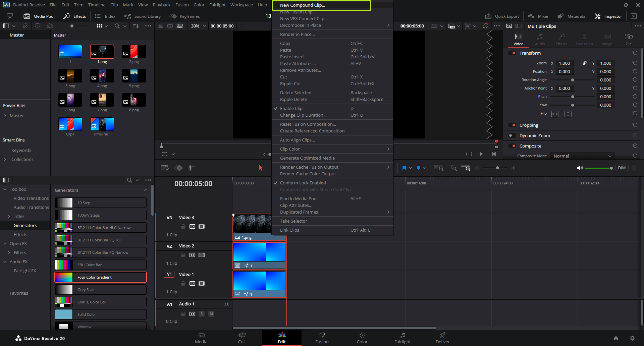Click the flip horizontal icon
Screen dimensions: 644x346
coord(555,114)
